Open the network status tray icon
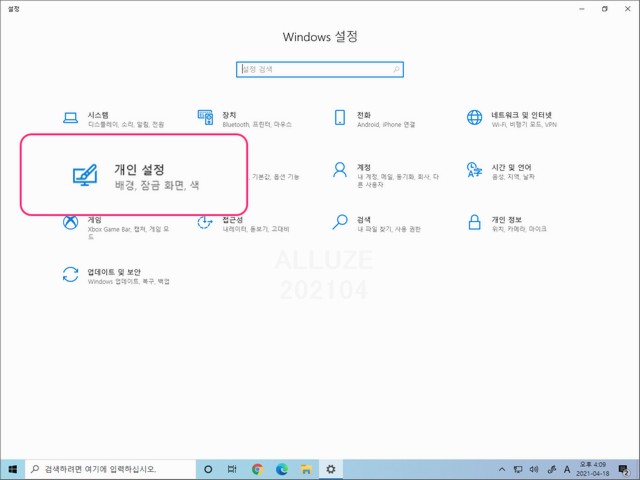The height and width of the screenshot is (480, 640). click(x=518, y=469)
